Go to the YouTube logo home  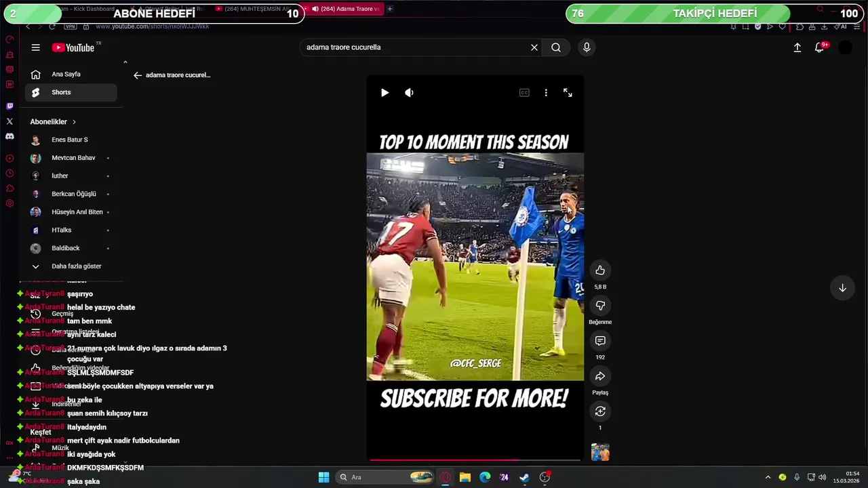[73, 47]
